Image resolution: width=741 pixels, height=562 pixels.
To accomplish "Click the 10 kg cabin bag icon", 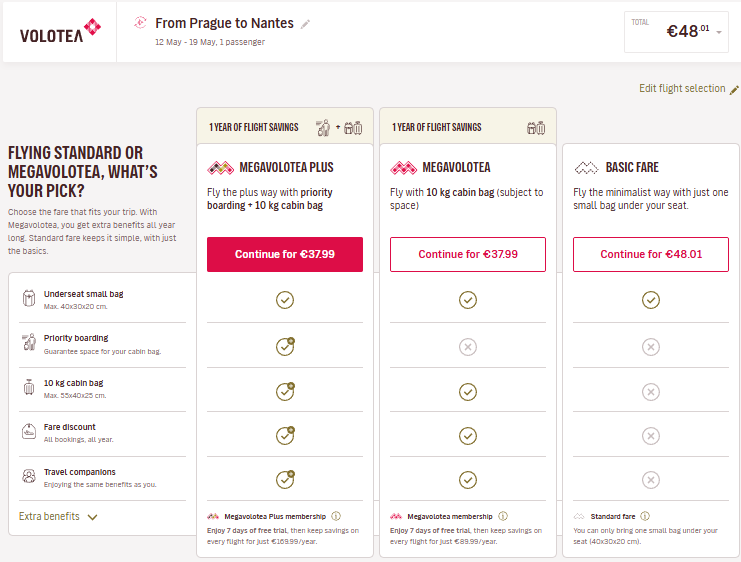I will pyautogui.click(x=29, y=387).
